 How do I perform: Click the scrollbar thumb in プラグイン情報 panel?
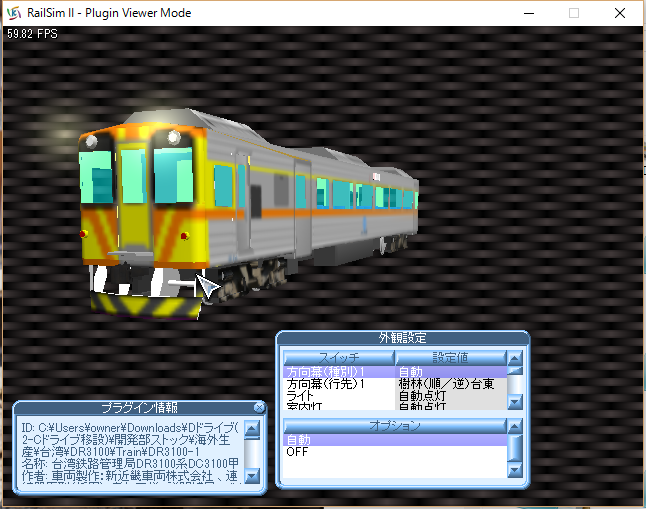[x=252, y=439]
